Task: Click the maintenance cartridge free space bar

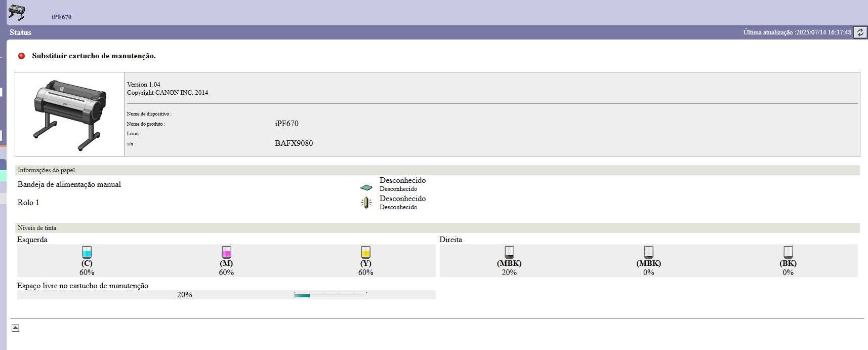Action: pos(330,295)
